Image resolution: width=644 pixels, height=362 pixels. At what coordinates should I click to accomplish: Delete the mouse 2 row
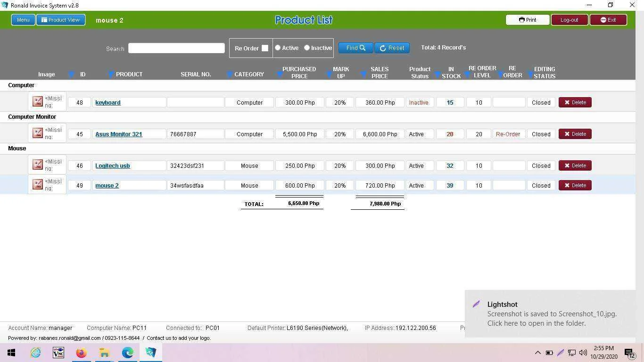(x=575, y=185)
